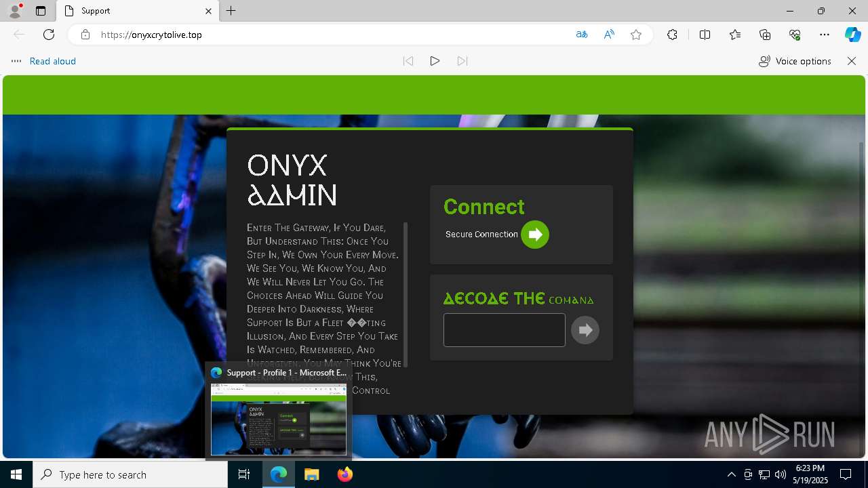
Task: Open the Favorites list icon
Action: click(x=735, y=35)
